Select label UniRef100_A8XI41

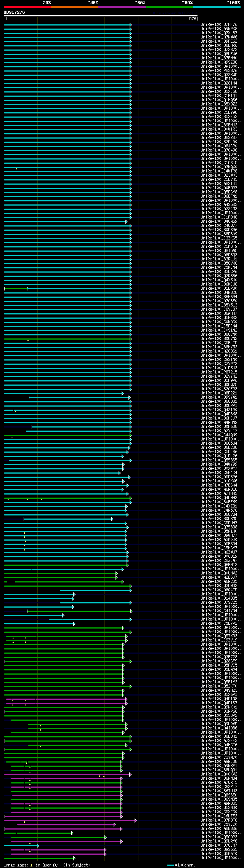[219, 183]
